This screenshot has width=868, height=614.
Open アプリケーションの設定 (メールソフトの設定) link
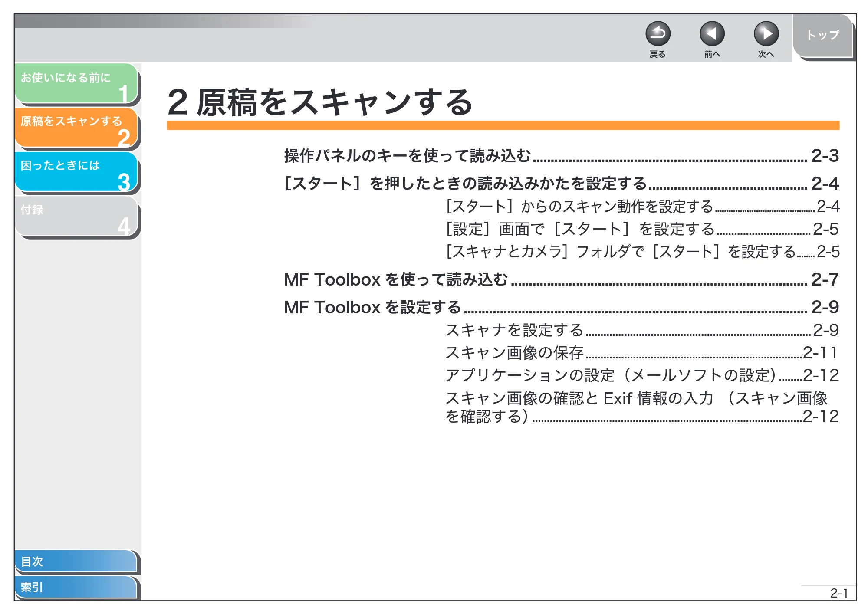[x=643, y=375]
